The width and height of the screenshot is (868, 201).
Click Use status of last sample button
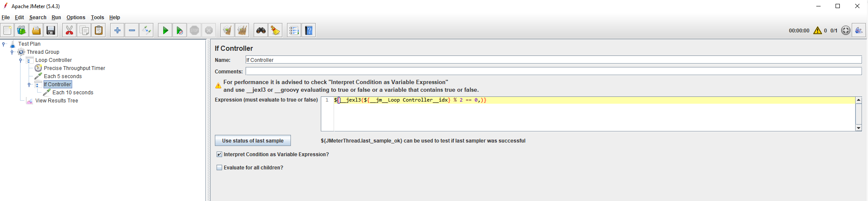point(253,141)
